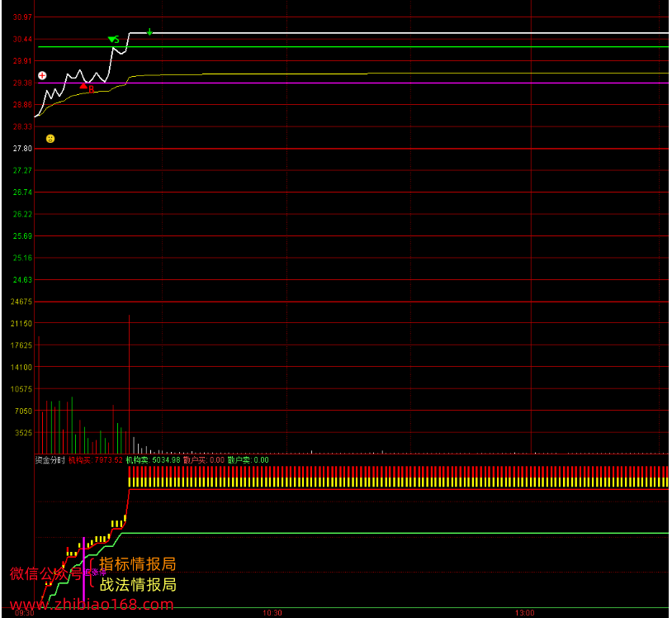Click the 10:30 time axis label
The image size is (672, 618).
pos(272,613)
